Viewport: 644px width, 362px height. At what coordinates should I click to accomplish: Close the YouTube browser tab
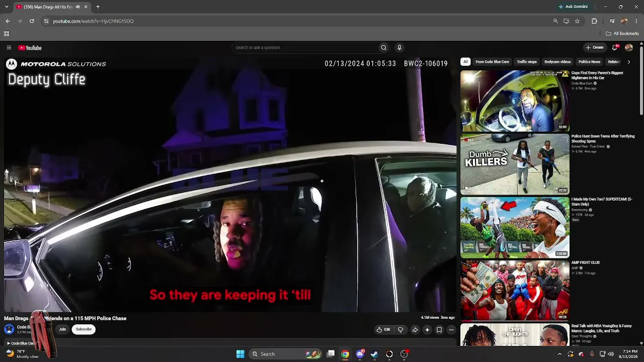click(86, 7)
